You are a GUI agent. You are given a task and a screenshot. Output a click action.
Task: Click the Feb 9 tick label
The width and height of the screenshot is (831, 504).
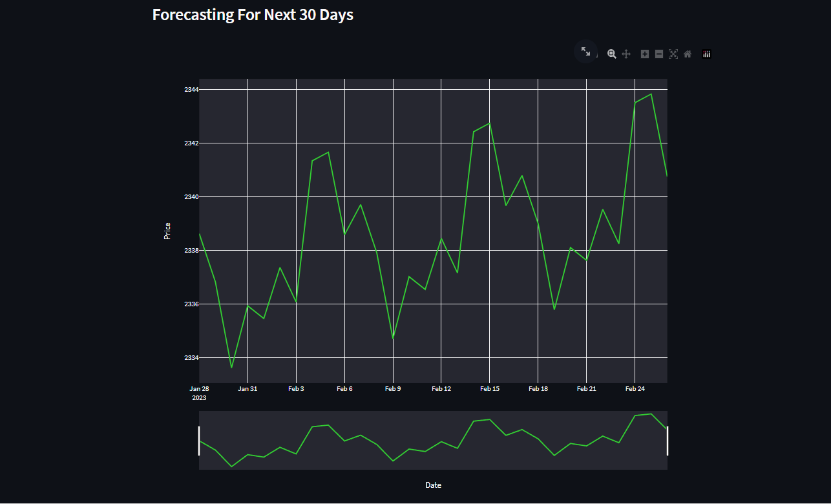[393, 388]
